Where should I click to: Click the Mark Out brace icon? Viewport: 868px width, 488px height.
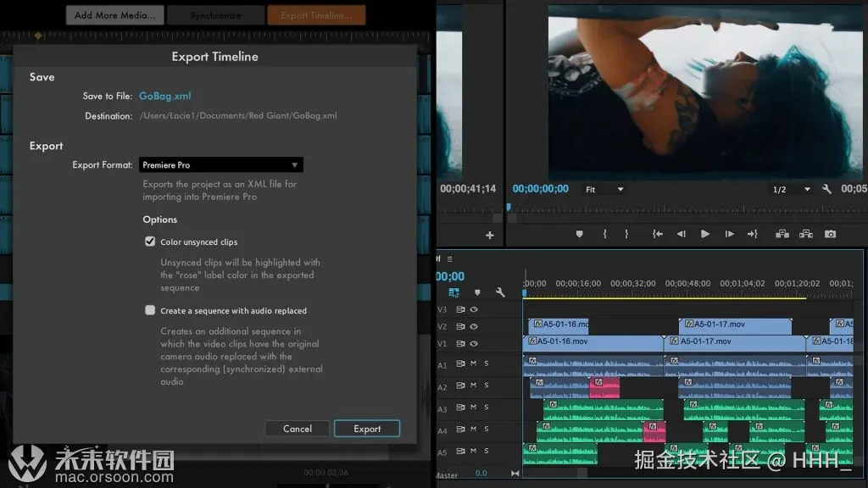[x=626, y=234]
